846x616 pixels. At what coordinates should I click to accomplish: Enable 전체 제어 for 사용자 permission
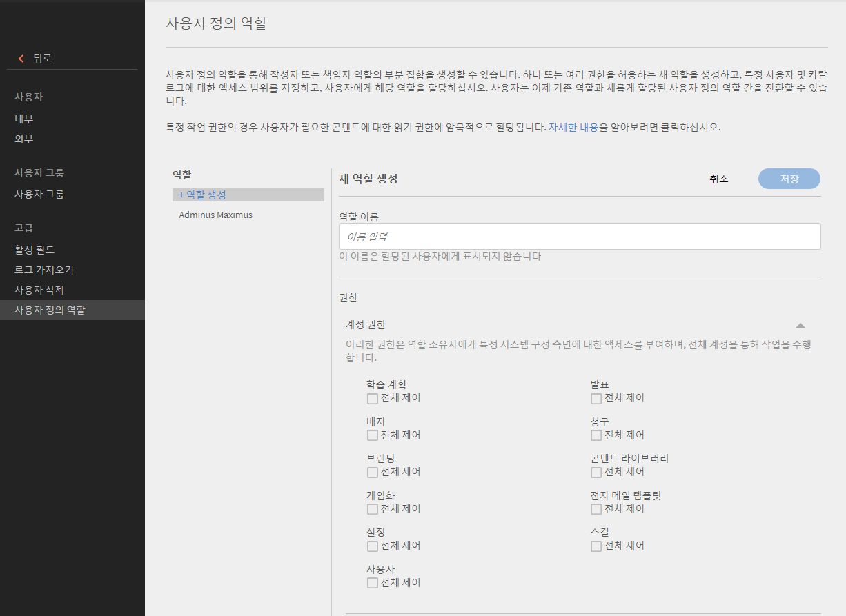coord(373,583)
